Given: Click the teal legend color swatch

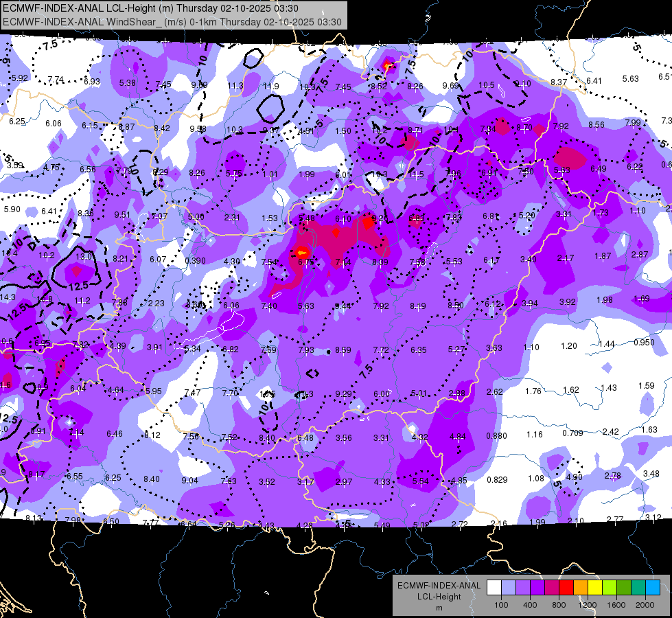Looking at the screenshot, I should coord(638,587).
